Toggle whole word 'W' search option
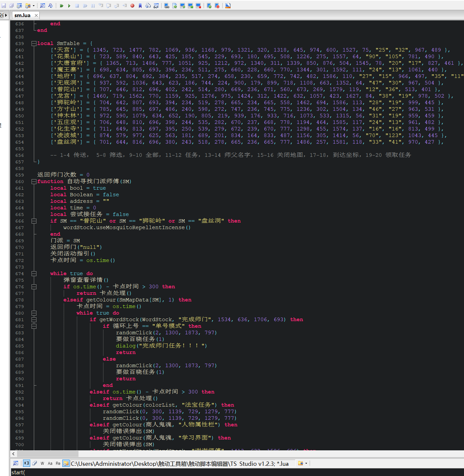464x476 pixels. (x=42, y=464)
